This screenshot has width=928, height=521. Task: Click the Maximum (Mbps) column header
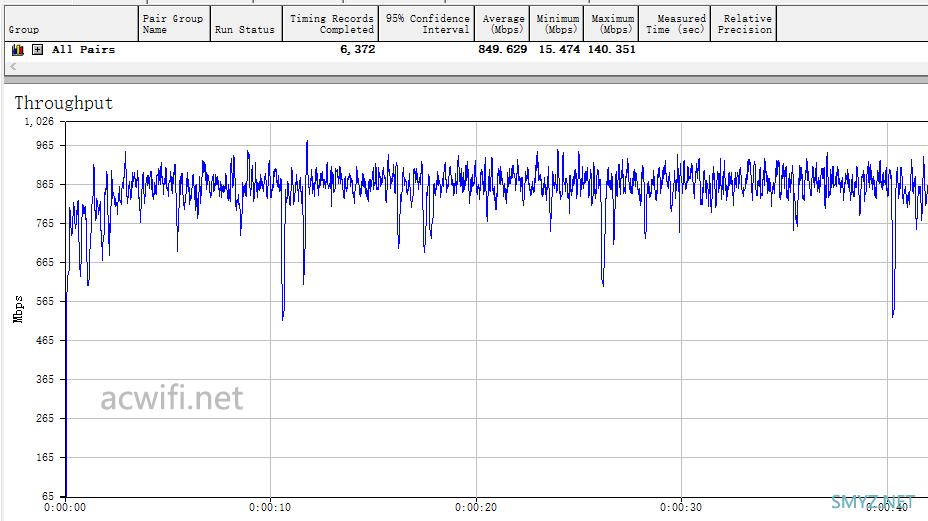coord(612,24)
